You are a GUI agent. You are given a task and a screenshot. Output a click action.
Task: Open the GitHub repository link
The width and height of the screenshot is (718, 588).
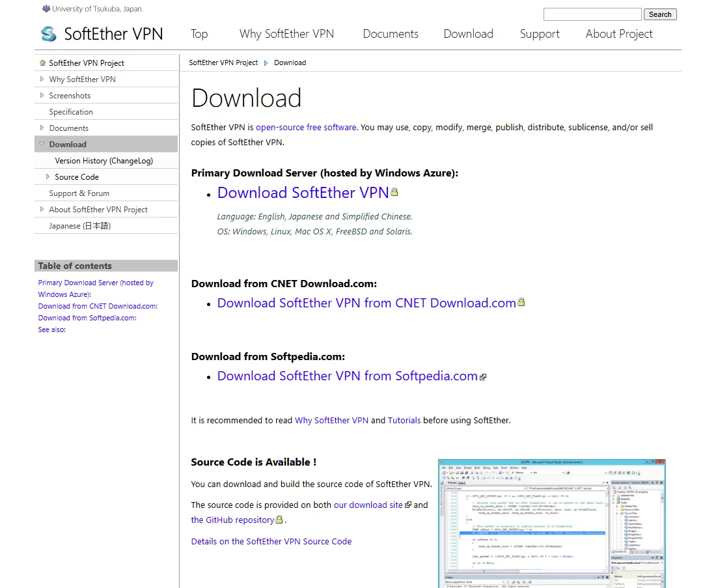232,520
